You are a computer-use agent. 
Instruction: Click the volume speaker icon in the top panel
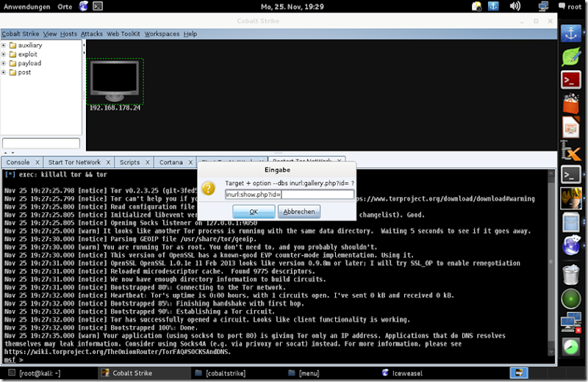[515, 6]
